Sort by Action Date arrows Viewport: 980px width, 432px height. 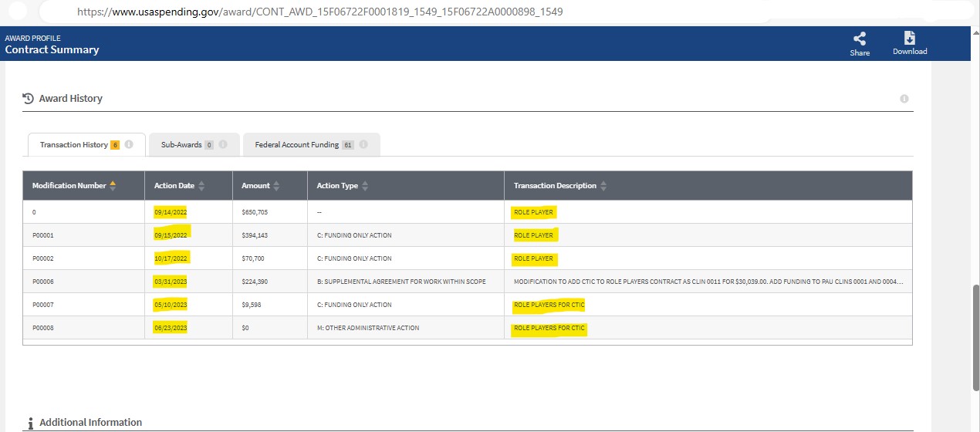click(202, 186)
